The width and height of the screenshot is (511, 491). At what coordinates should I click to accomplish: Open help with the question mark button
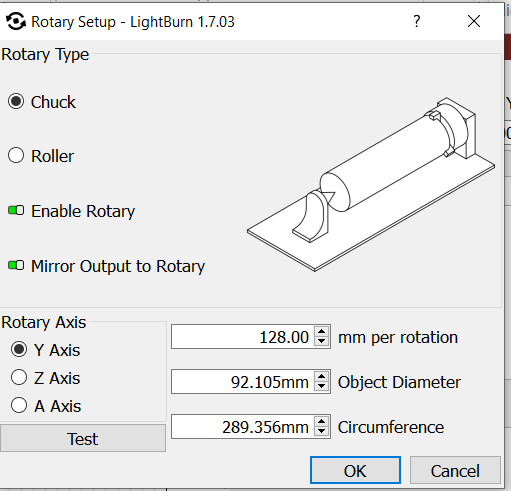pos(416,21)
